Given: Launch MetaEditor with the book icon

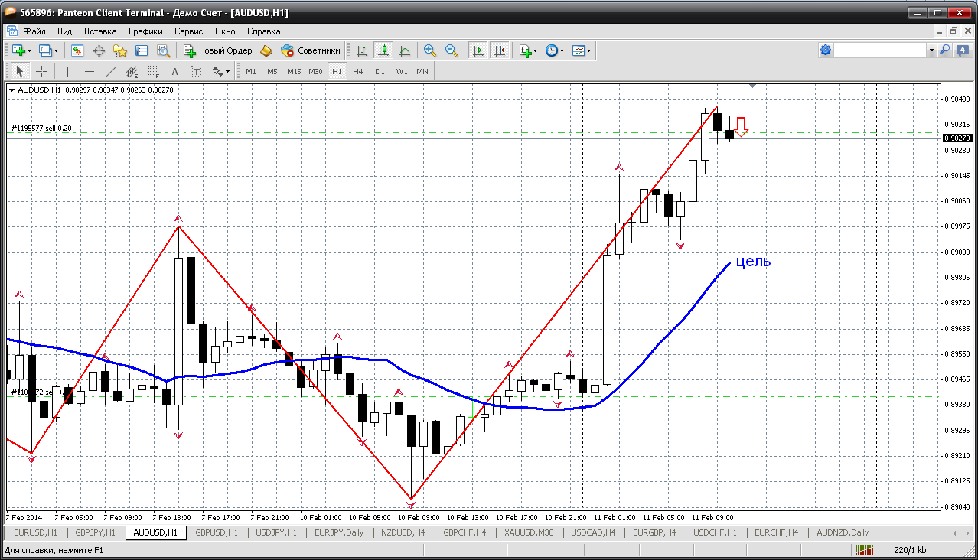Looking at the screenshot, I should click(x=266, y=50).
